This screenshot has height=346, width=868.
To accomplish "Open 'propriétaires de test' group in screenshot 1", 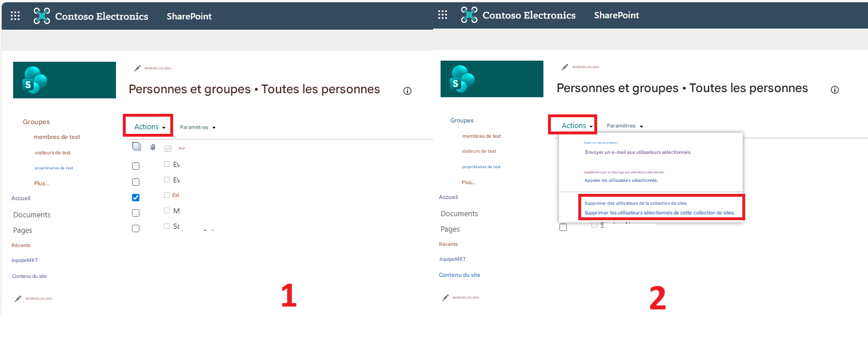I will [x=54, y=168].
